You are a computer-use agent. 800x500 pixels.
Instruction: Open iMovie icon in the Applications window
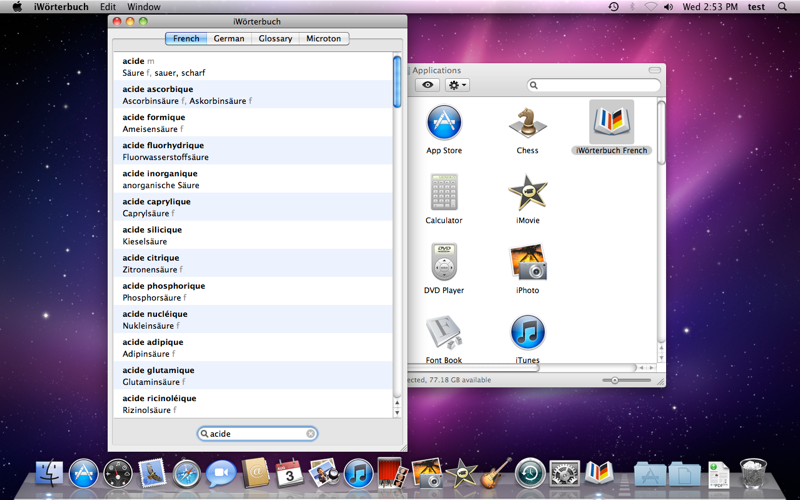coord(528,192)
